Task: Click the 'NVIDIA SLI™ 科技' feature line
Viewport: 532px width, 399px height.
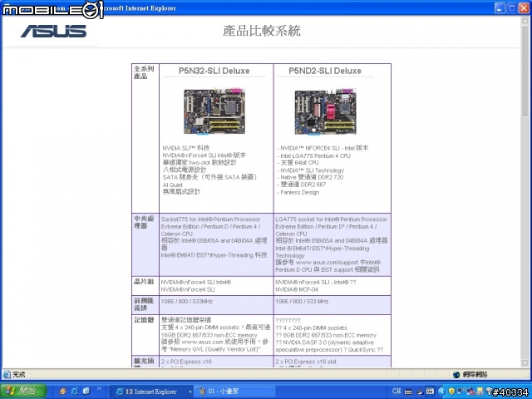Action: pos(185,148)
